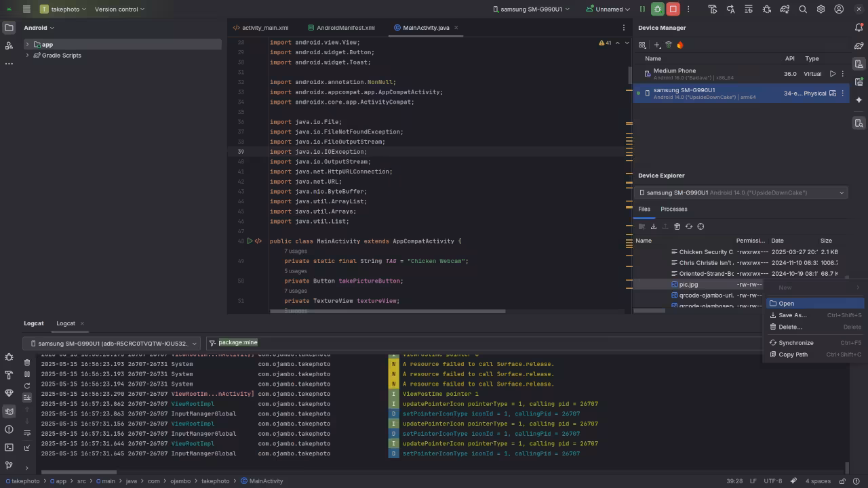Click the debug bug button in toolbar
Image resolution: width=868 pixels, height=488 pixels.
click(657, 9)
